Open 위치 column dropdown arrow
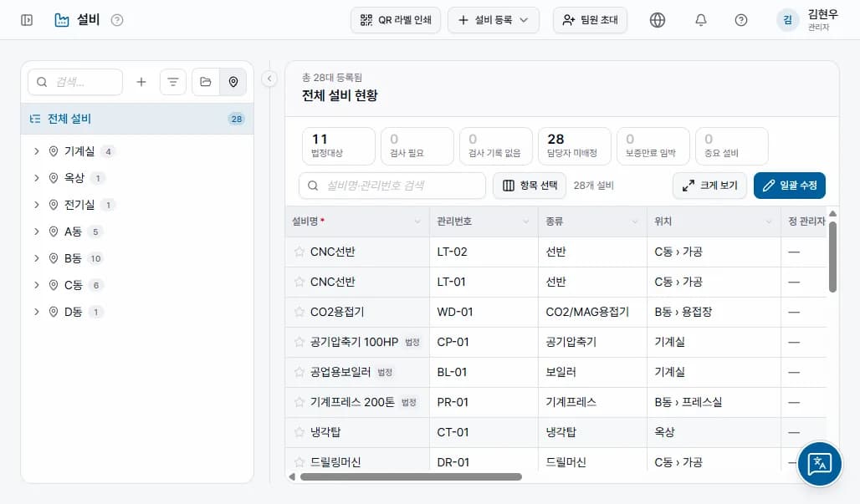Screen dimensions: 860x504 769,221
